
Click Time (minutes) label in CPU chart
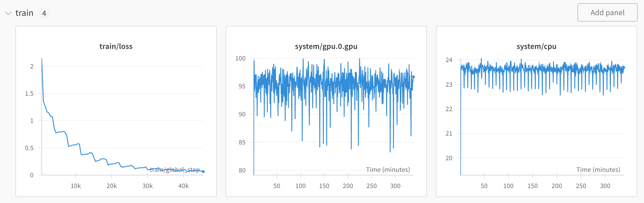[x=598, y=170]
